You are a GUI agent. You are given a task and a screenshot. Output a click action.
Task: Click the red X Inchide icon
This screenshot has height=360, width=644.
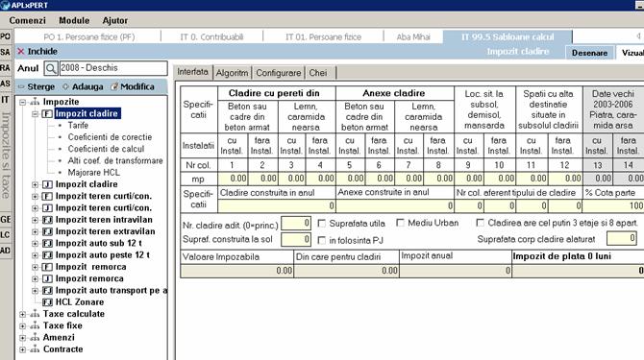21,52
